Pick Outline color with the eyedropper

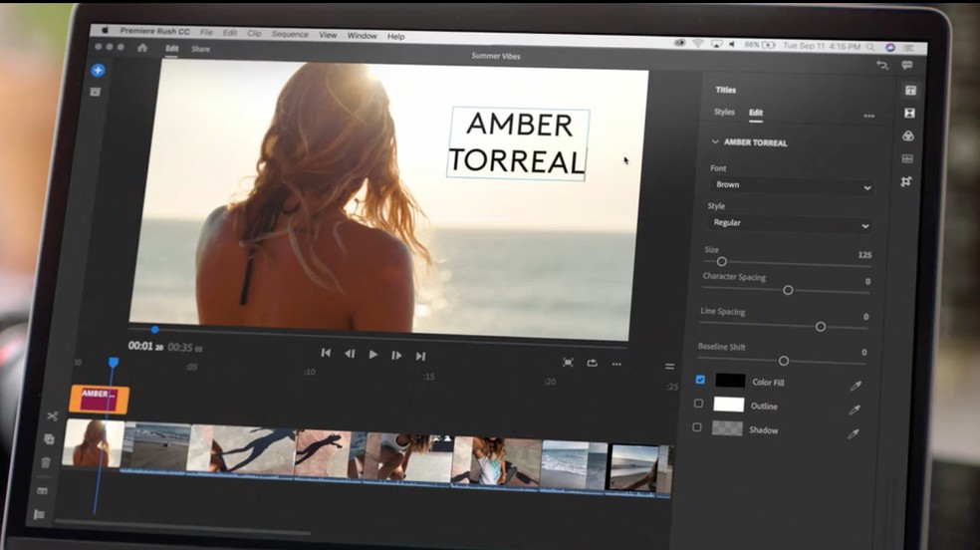tap(855, 410)
